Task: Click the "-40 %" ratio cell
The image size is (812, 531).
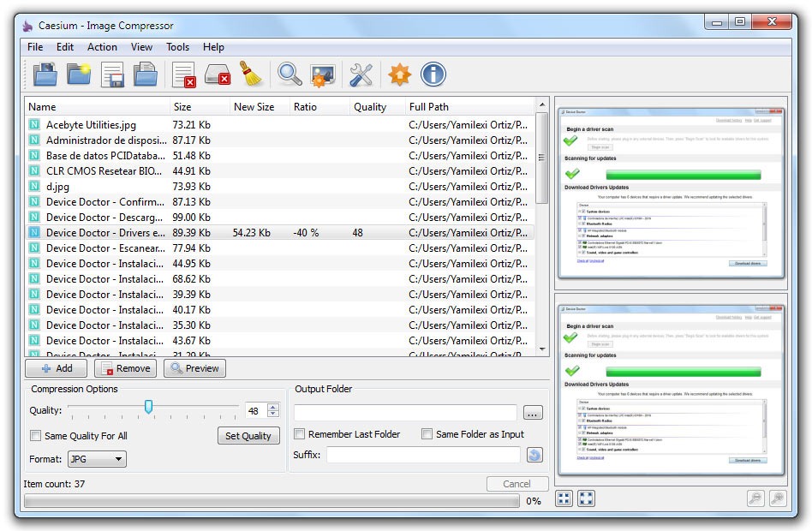Action: (x=306, y=233)
